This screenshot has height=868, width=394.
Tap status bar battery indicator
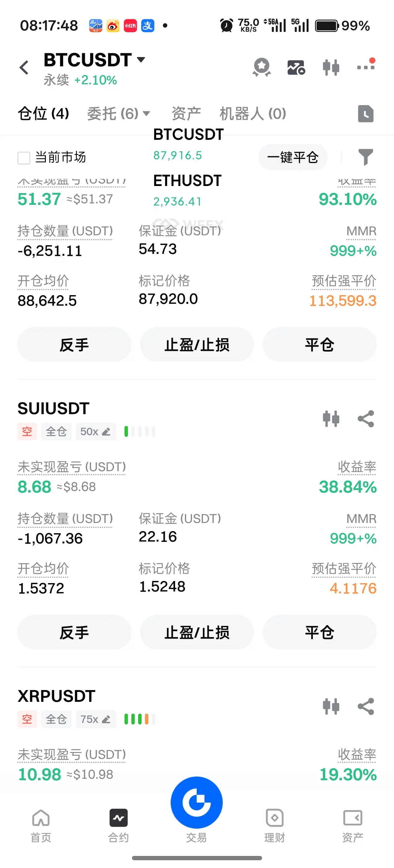(327, 26)
